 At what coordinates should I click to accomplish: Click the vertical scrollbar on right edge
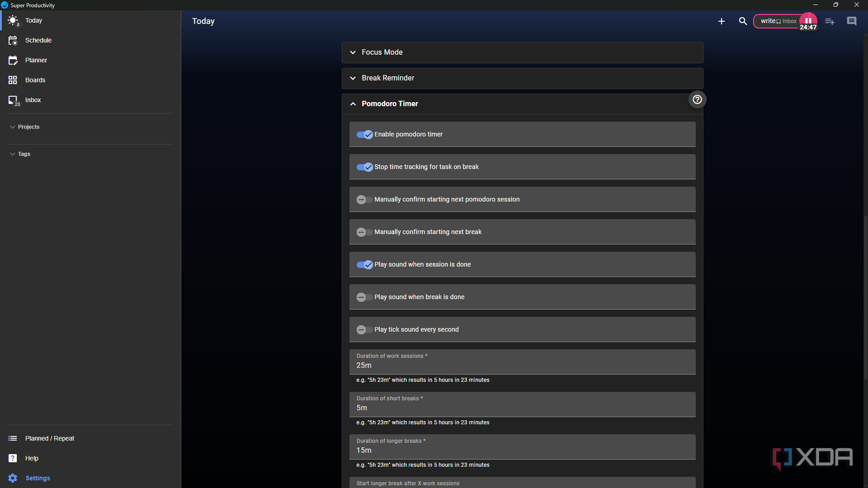[865, 298]
